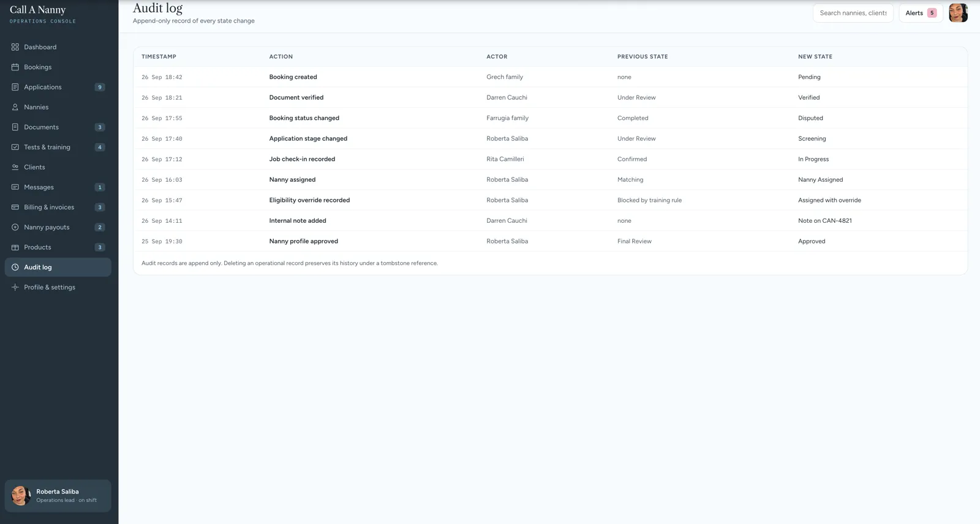Open Nanny payouts section
The width and height of the screenshot is (980, 524).
point(58,227)
